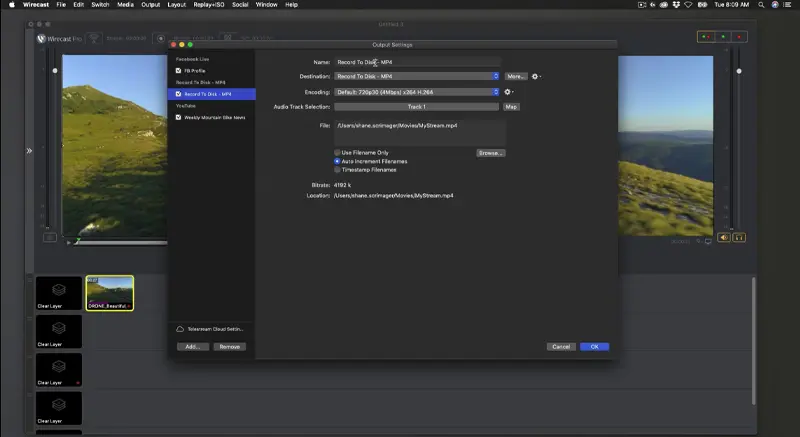Confirm Output Settings with OK
Screen dimensions: 800x437
pos(594,347)
